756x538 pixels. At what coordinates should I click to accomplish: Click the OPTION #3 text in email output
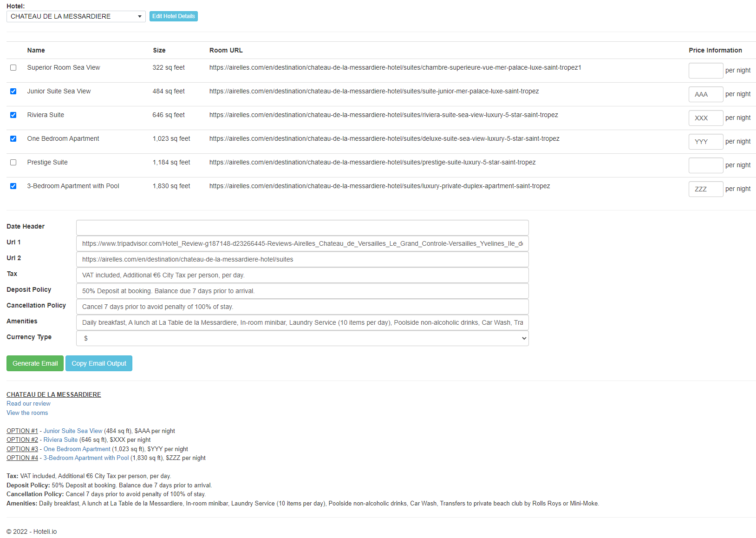(x=22, y=449)
